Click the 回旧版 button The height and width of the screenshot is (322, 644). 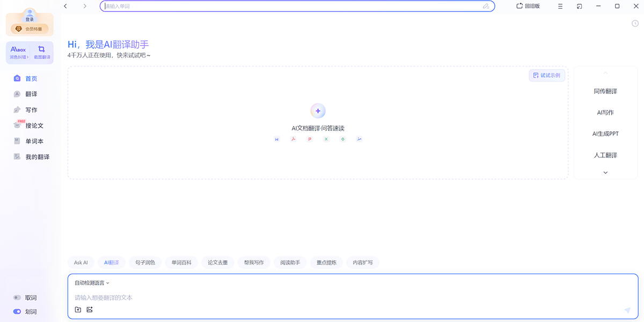coord(528,6)
